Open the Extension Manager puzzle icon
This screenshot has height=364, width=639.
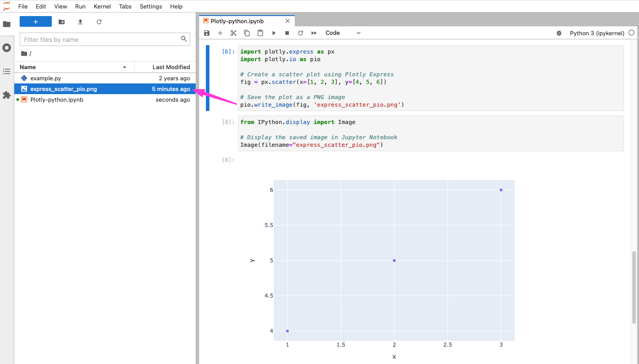pos(7,95)
